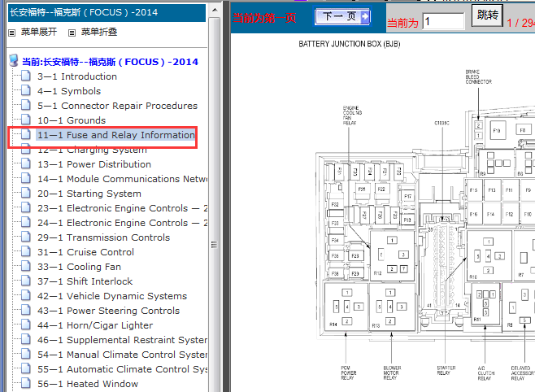Click document icon beside 14—1 Module Communications
This screenshot has height=392, width=535.
[x=25, y=178]
